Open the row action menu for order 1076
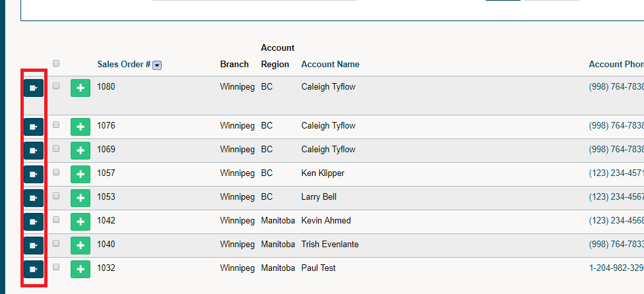The height and width of the screenshot is (294, 644). coord(34,127)
